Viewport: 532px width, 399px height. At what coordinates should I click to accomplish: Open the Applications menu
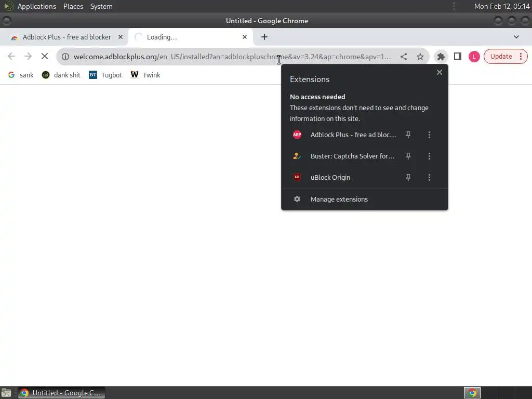[x=37, y=6]
